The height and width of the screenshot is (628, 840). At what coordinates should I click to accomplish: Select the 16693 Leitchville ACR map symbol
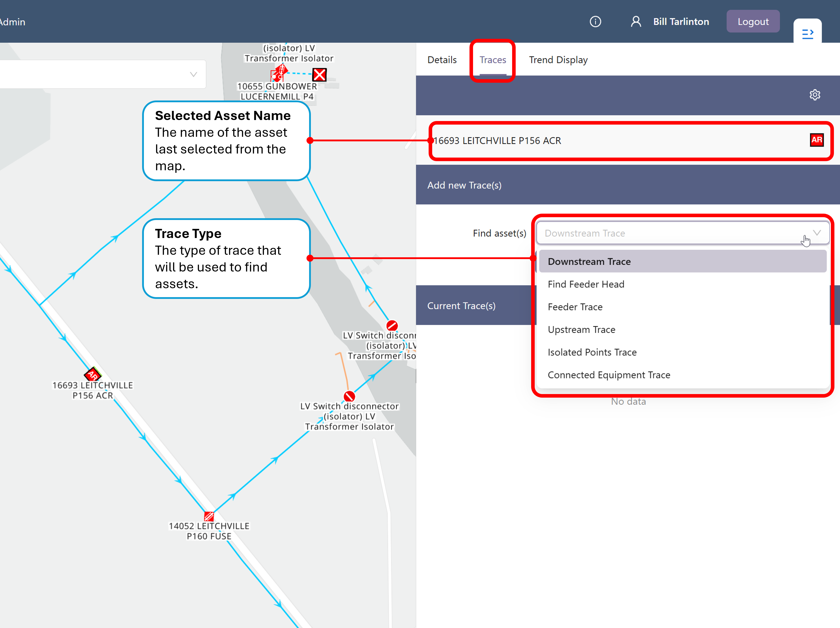click(x=93, y=374)
